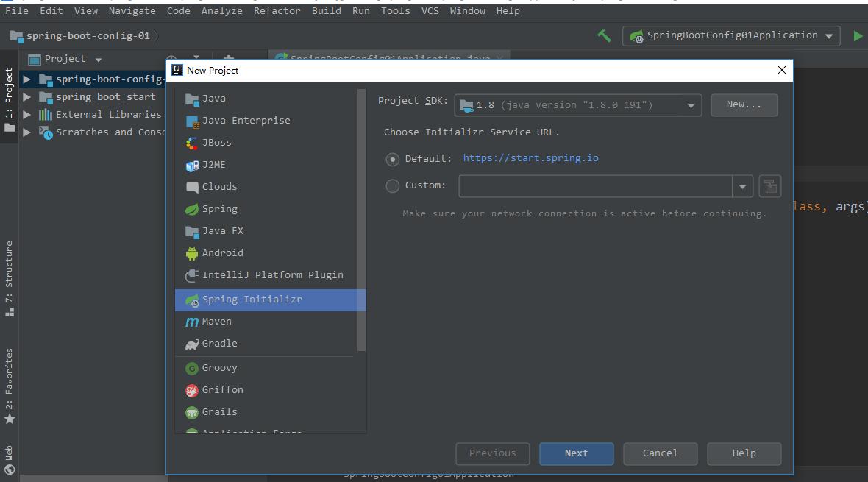Open the Window menu
The height and width of the screenshot is (482, 868).
pos(467,11)
